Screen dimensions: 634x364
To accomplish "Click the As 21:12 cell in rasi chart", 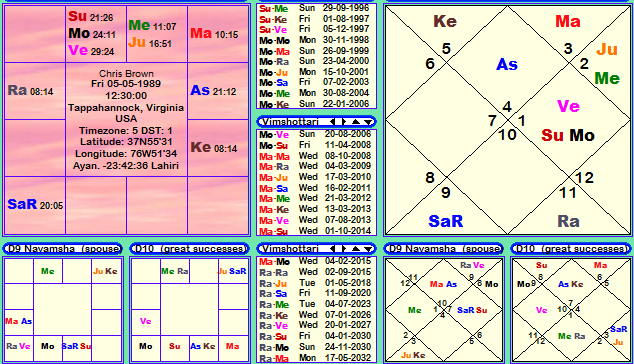I will (x=218, y=91).
